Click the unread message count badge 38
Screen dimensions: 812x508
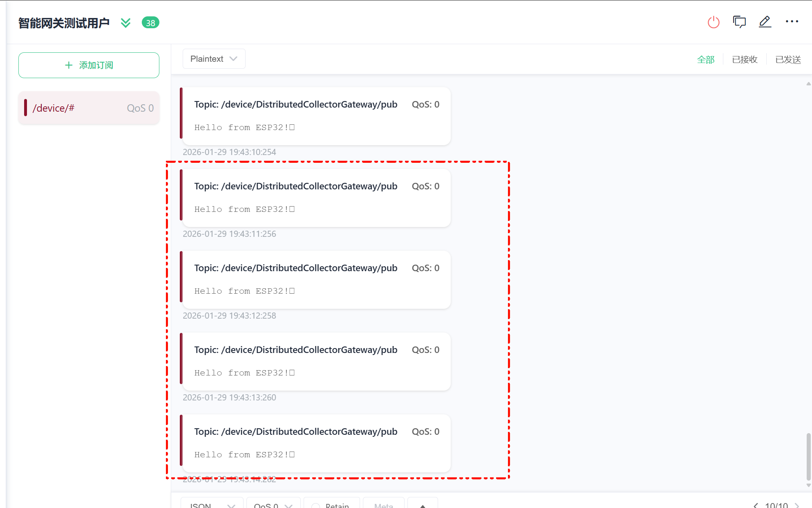tap(150, 23)
